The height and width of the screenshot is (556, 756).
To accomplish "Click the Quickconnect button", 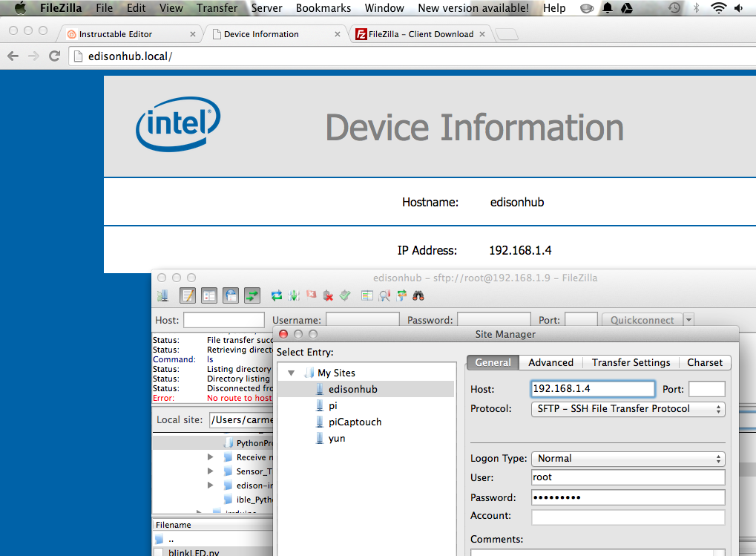I will (642, 320).
